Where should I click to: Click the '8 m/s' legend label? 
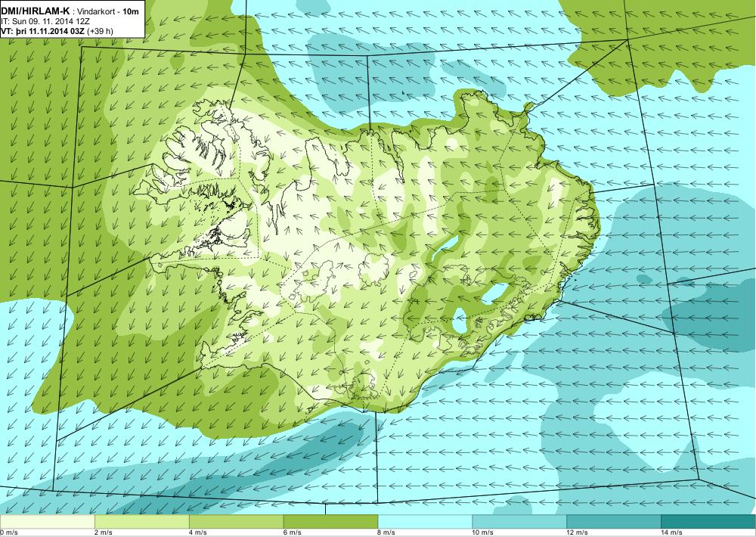[387, 532]
